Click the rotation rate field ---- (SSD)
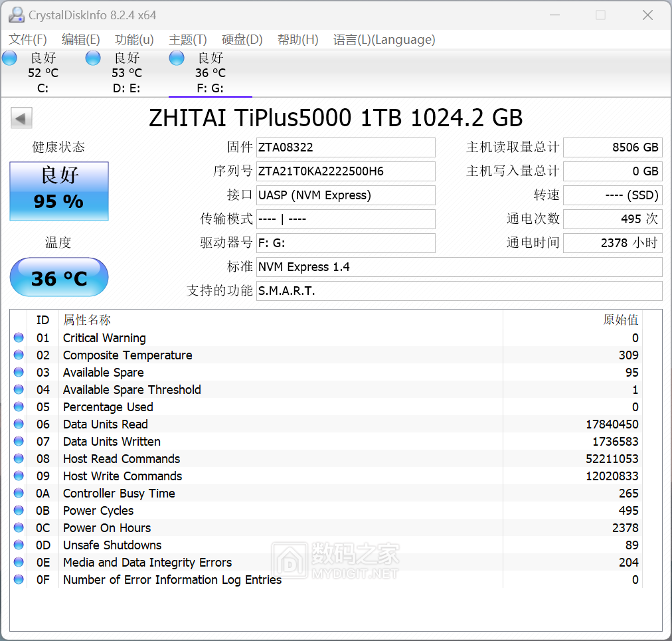Viewport: 672px width, 641px height. pyautogui.click(x=613, y=195)
